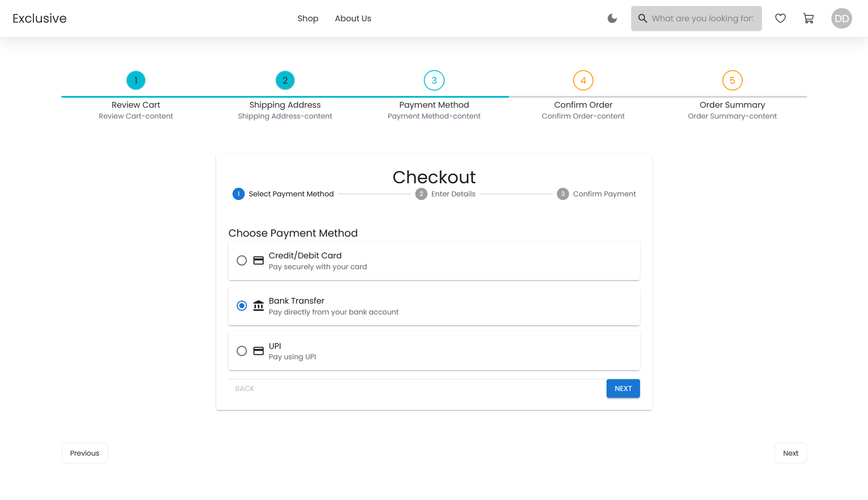The width and height of the screenshot is (868, 500).
Task: Go to step 1 Review Cart
Action: coord(136,81)
